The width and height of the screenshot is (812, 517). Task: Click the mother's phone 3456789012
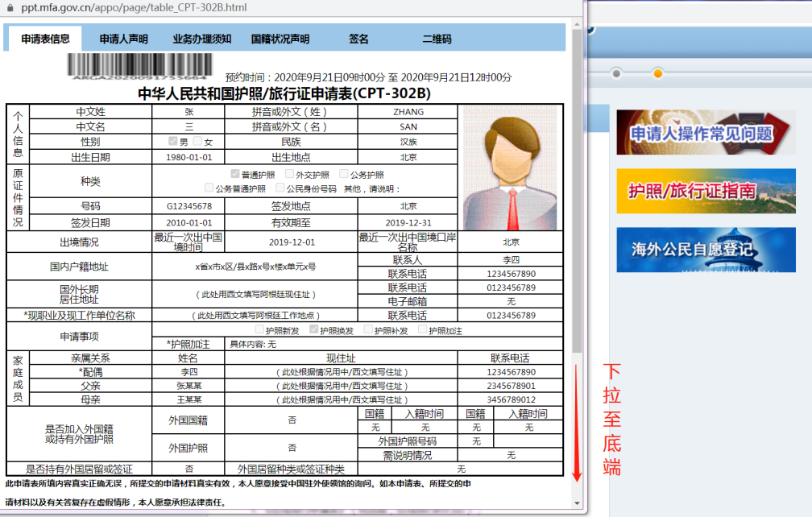tap(511, 400)
